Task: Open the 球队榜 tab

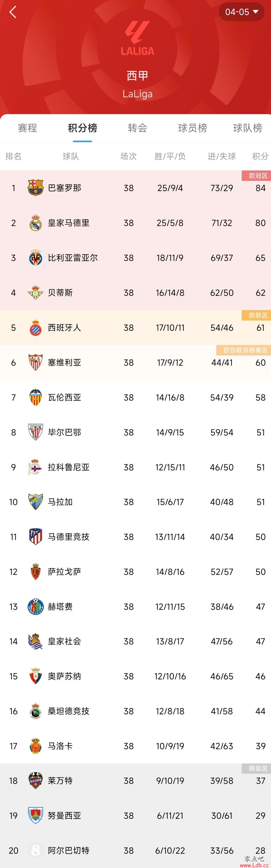Action: click(247, 128)
